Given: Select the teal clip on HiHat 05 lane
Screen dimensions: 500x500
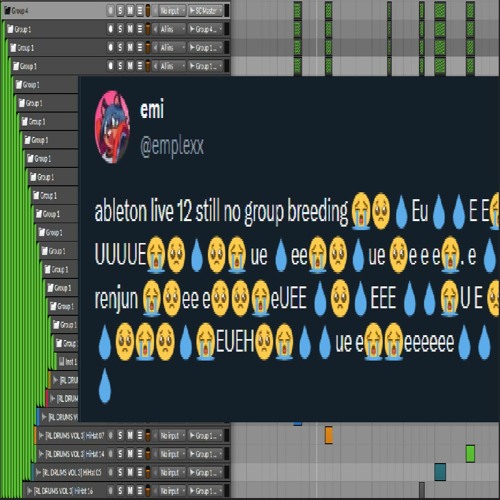Looking at the screenshot, I should point(440,472).
